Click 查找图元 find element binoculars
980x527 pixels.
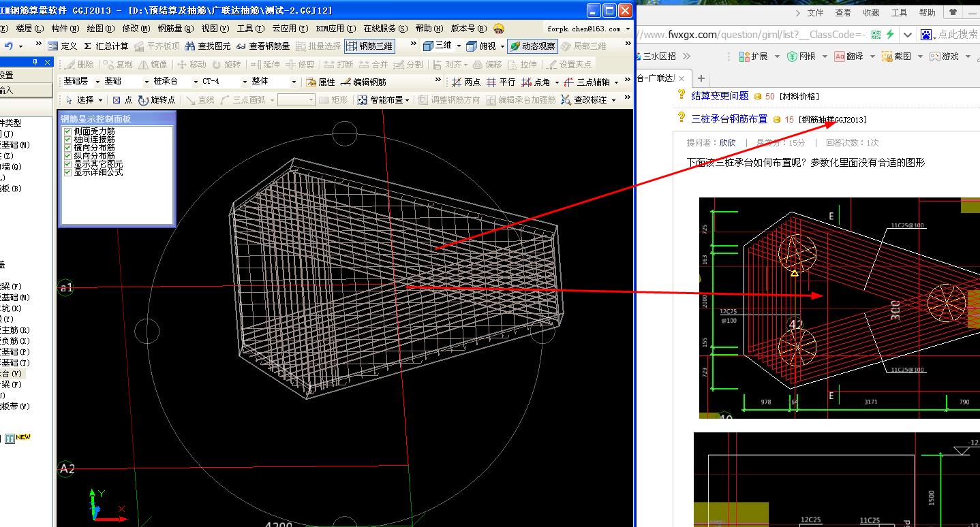point(208,46)
